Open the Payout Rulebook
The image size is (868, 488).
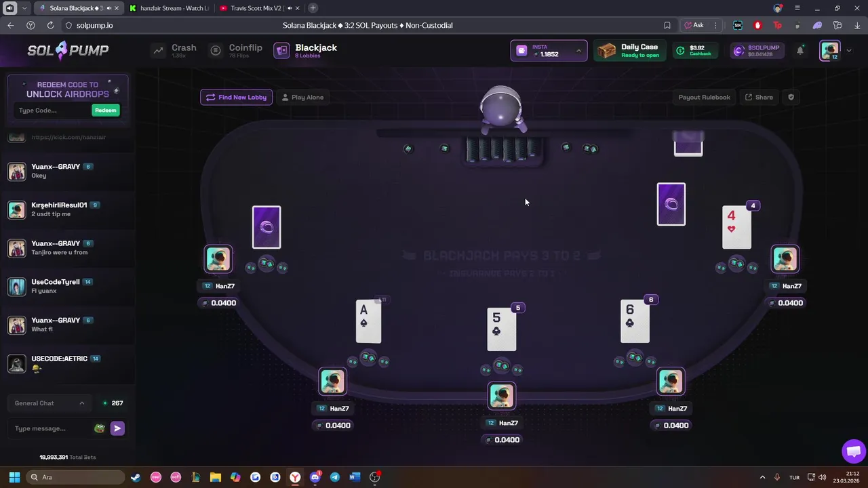[x=704, y=97]
